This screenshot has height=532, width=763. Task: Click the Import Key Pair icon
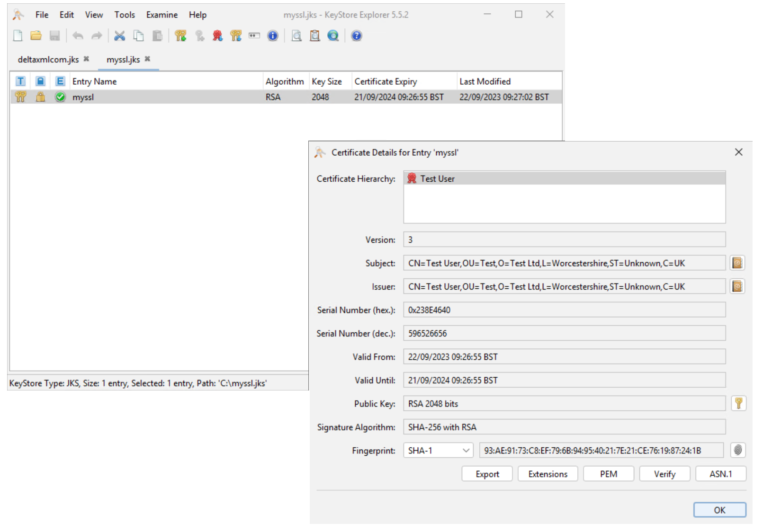[x=236, y=35]
